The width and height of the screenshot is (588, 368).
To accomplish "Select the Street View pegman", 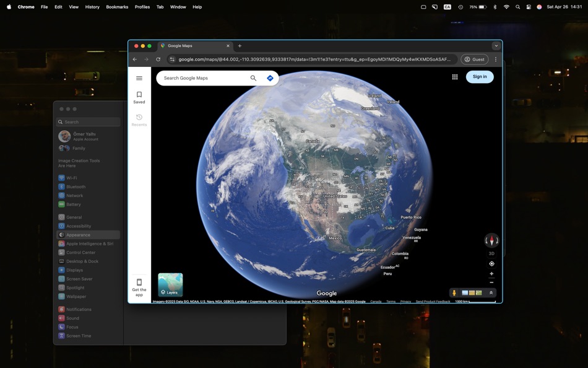I will pos(454,293).
